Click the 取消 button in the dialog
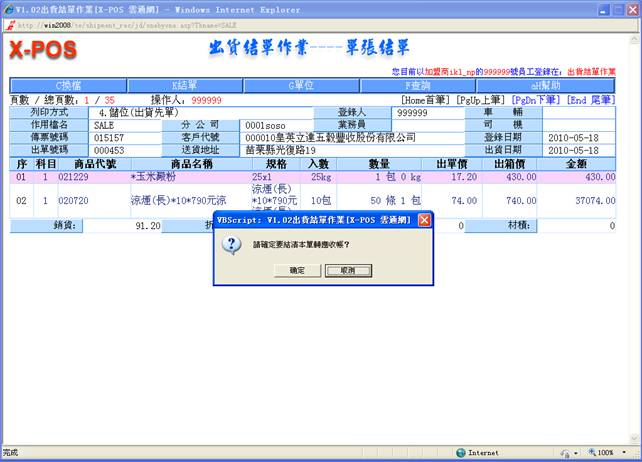 coord(348,270)
